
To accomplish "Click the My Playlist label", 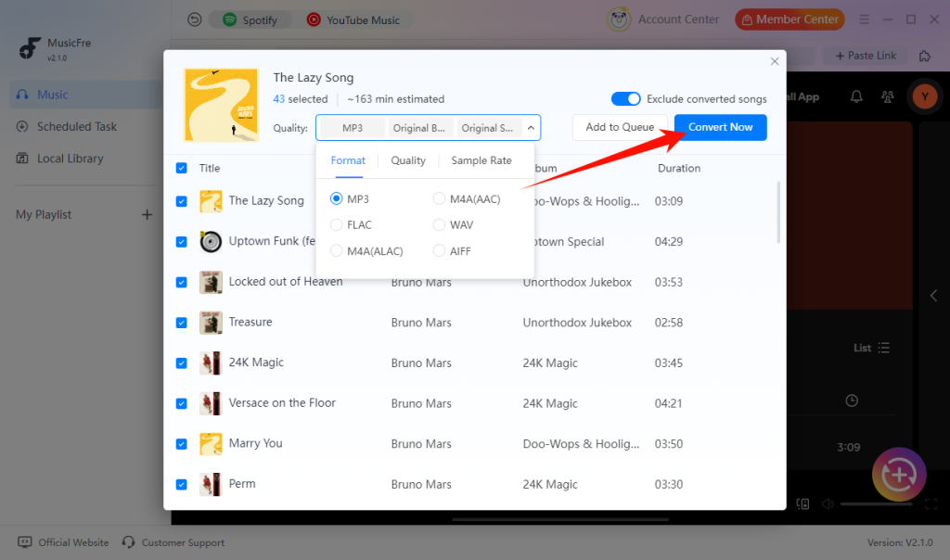I will click(44, 215).
